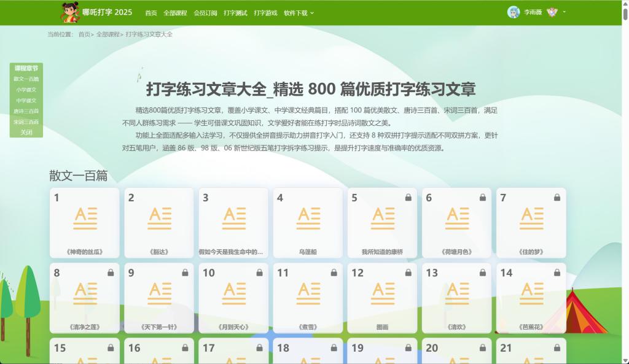629x364 pixels.
Task: Open article 2《韶达》text icon
Action: (x=159, y=218)
